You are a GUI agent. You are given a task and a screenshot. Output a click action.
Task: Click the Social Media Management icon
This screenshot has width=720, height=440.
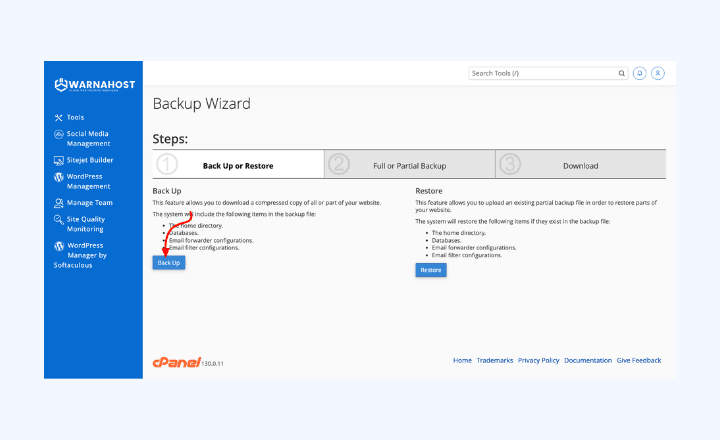click(59, 134)
